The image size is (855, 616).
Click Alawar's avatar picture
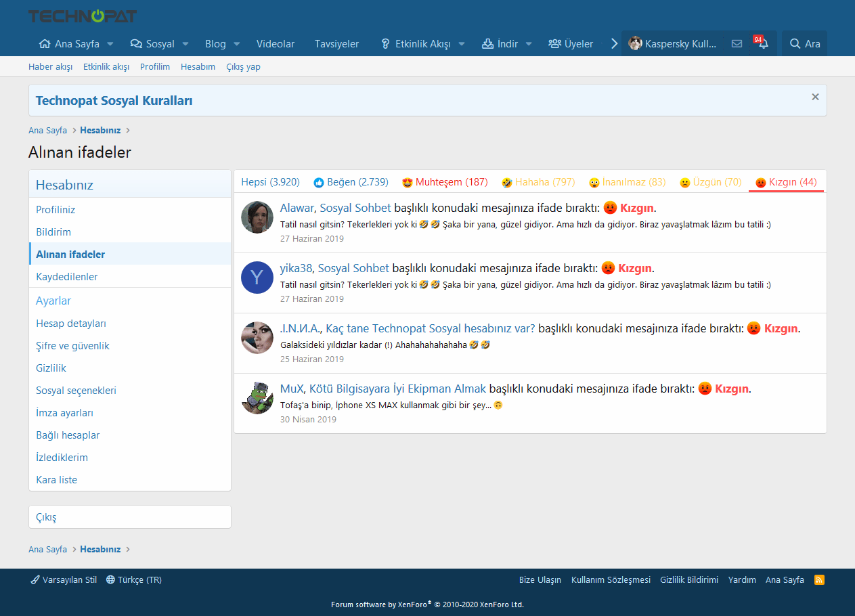(x=257, y=217)
